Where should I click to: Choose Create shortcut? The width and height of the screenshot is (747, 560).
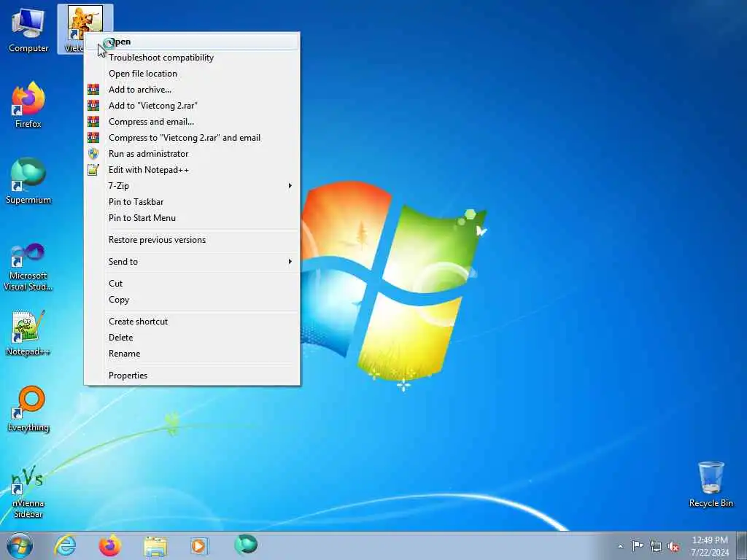[x=193, y=322]
